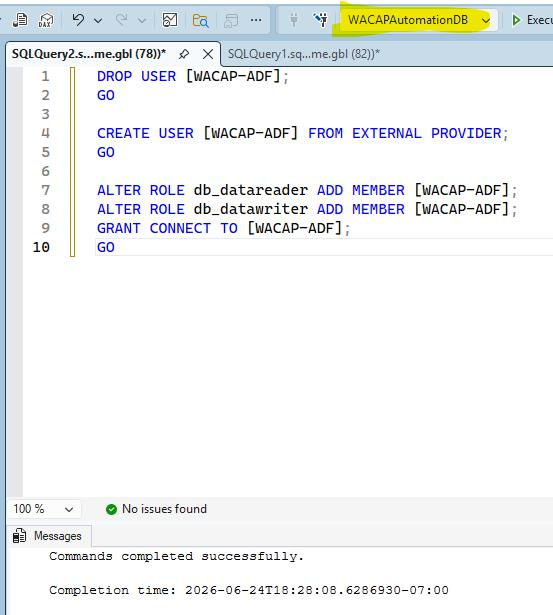Click the Execute query button
This screenshot has height=615, width=553.
(x=532, y=20)
